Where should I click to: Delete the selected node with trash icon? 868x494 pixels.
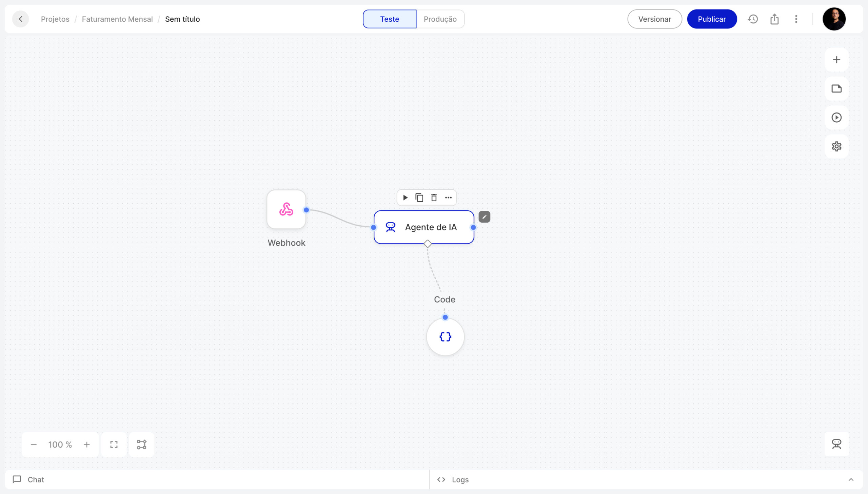434,198
